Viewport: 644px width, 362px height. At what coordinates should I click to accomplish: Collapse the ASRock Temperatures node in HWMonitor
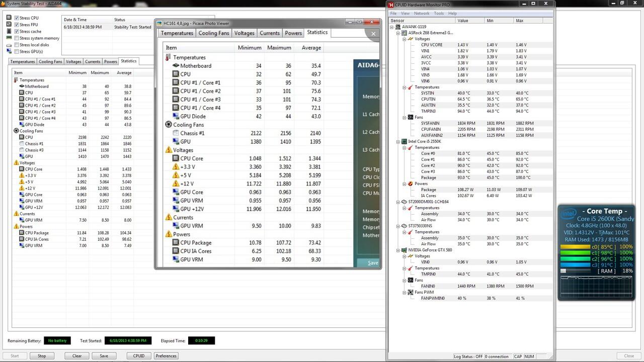(x=404, y=87)
